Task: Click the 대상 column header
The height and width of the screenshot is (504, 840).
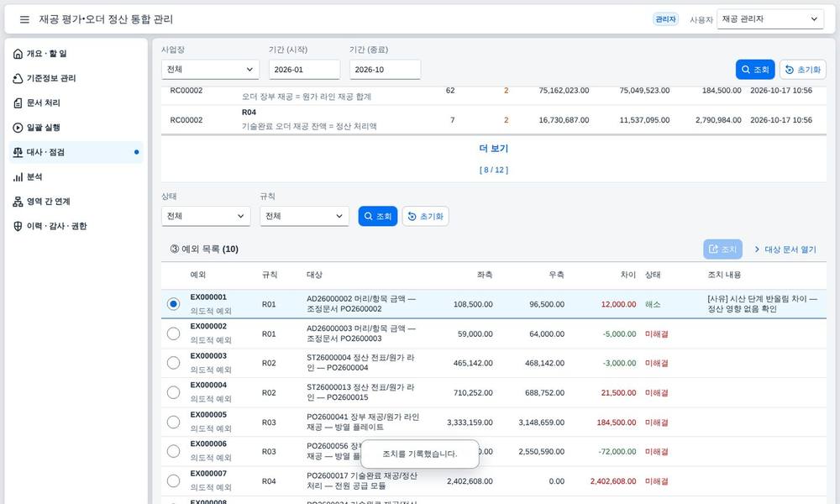Action: click(314, 275)
